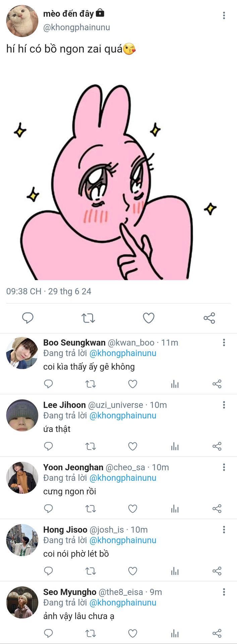
Task: Like Boo Seungkwan's reply
Action: [133, 384]
